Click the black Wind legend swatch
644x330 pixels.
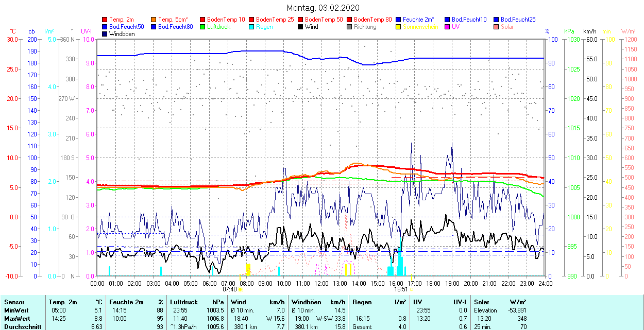tap(301, 27)
